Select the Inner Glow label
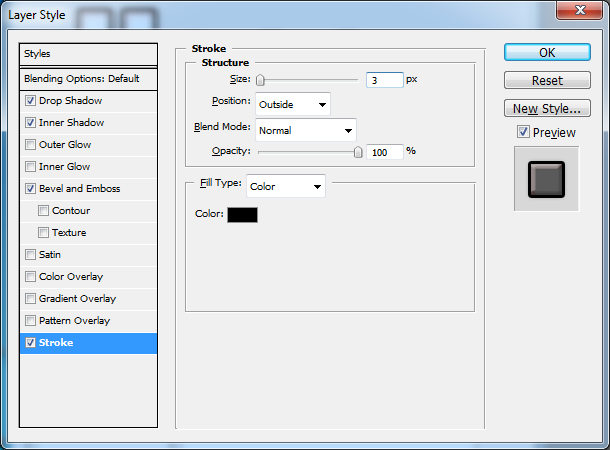Screen dimensions: 610x450 coord(65,166)
